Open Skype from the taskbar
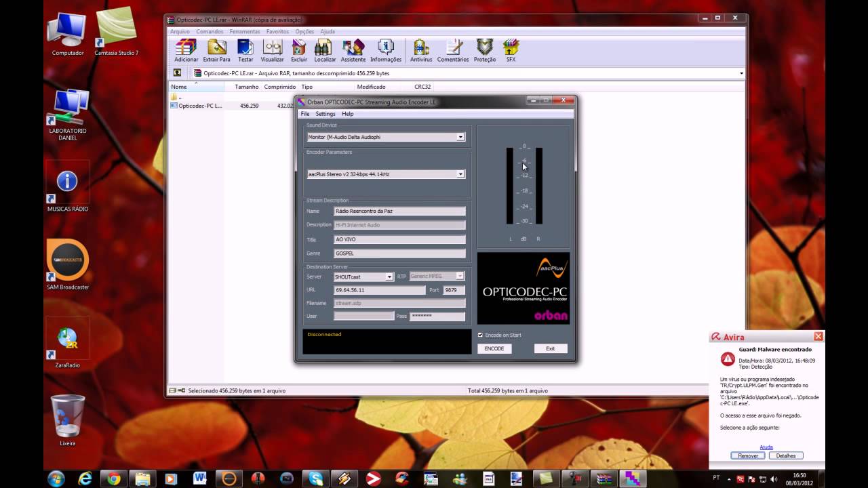 [316, 479]
